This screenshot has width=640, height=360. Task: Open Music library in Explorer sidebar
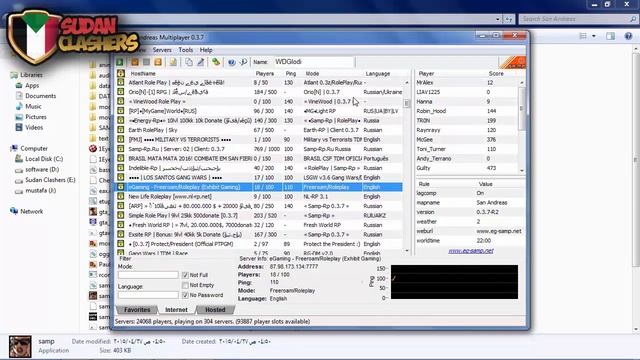[x=33, y=107]
